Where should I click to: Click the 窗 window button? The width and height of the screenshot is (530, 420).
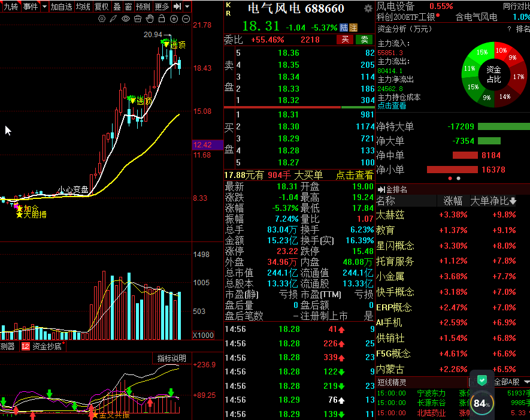point(128,7)
